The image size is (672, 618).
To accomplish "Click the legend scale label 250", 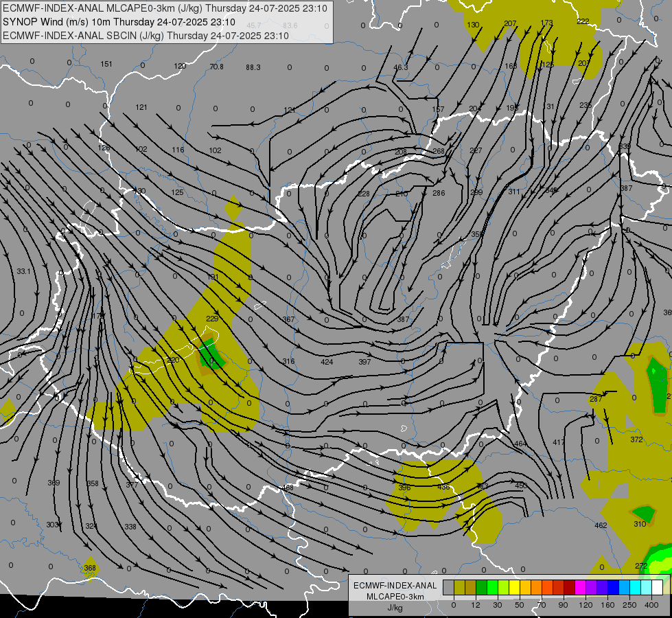I will [x=629, y=605].
